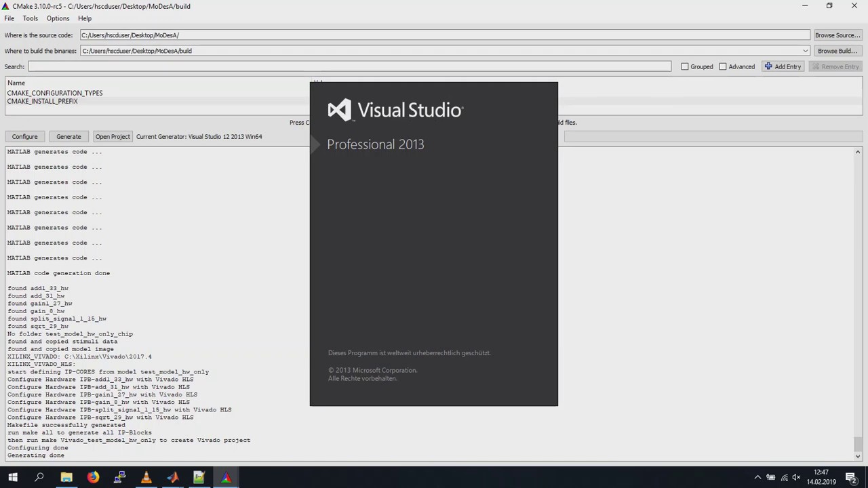Open File Explorer from taskbar
Viewport: 868px width, 488px height.
coord(66,478)
